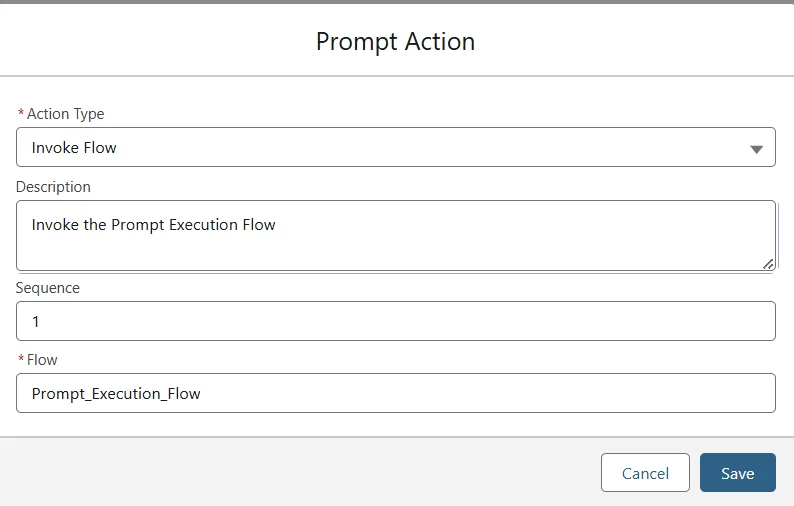This screenshot has width=794, height=506.
Task: Click the empty footer area beside Cancel
Action: pos(300,473)
